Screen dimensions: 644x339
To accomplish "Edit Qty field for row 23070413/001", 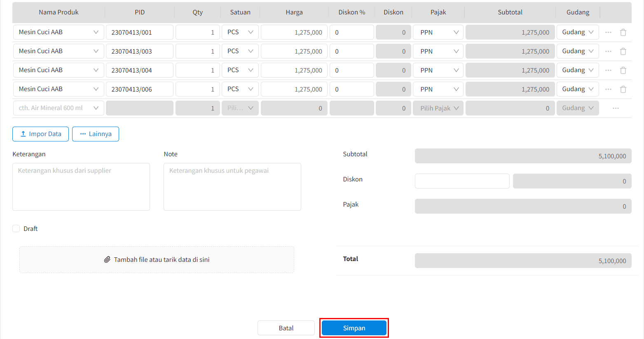I will point(198,32).
